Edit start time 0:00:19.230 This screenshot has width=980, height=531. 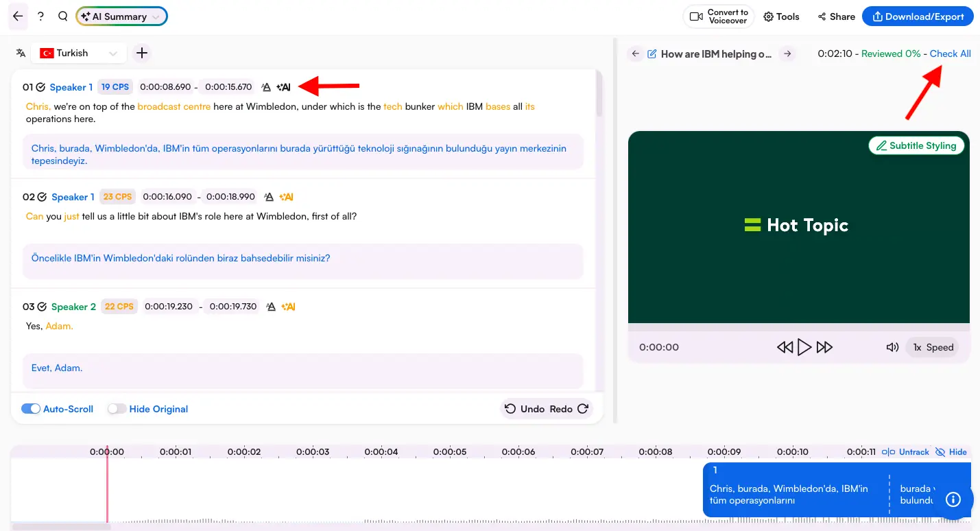169,307
